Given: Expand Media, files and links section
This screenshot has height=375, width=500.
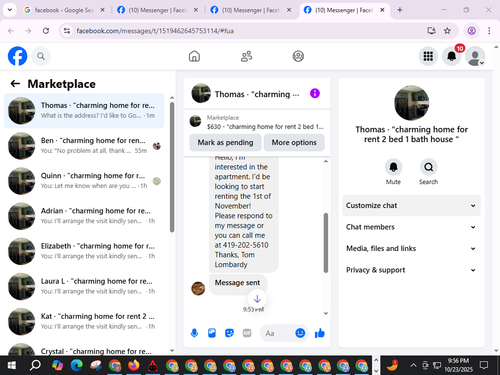Looking at the screenshot, I should tap(411, 249).
